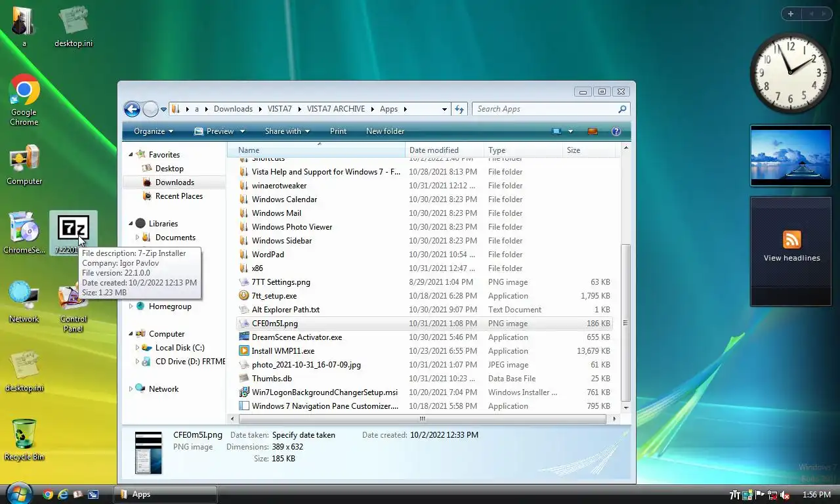840x504 pixels.
Task: Open Share with dropdown
Action: 288,131
